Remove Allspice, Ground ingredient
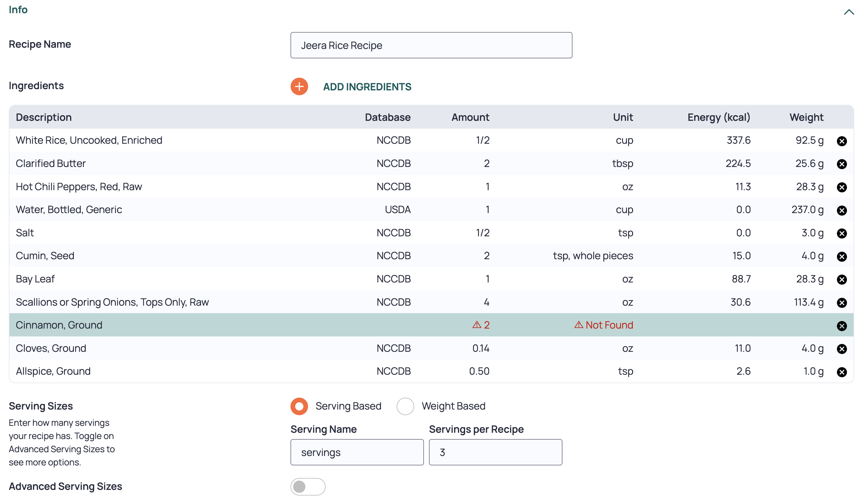 tap(842, 372)
